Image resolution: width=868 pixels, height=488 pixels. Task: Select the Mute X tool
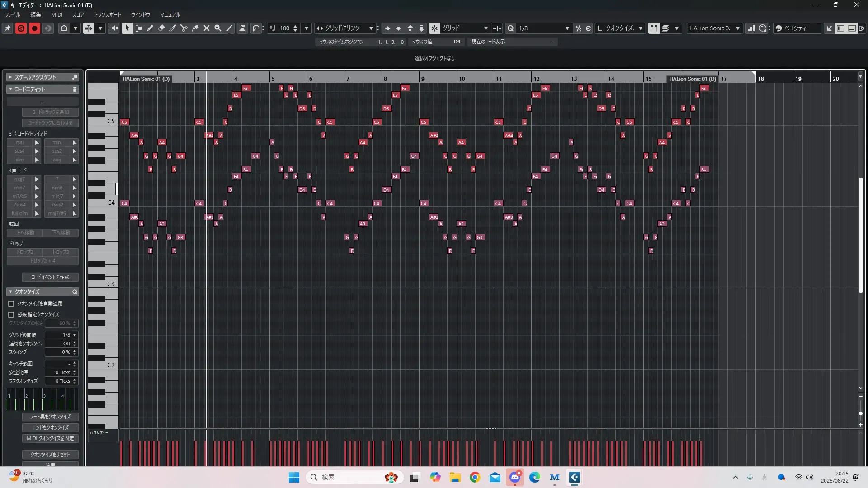click(207, 28)
